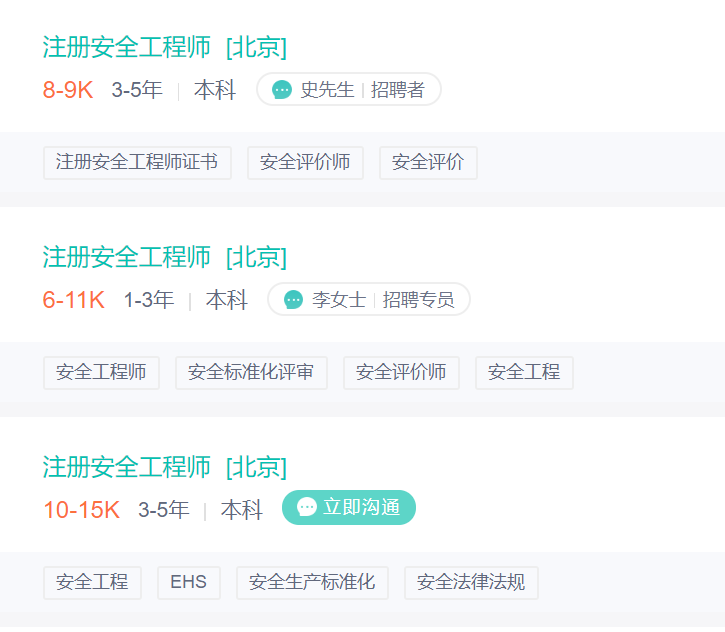Viewport: 725px width, 632px height.
Task: Click the 安全评价 tag
Action: (x=428, y=162)
